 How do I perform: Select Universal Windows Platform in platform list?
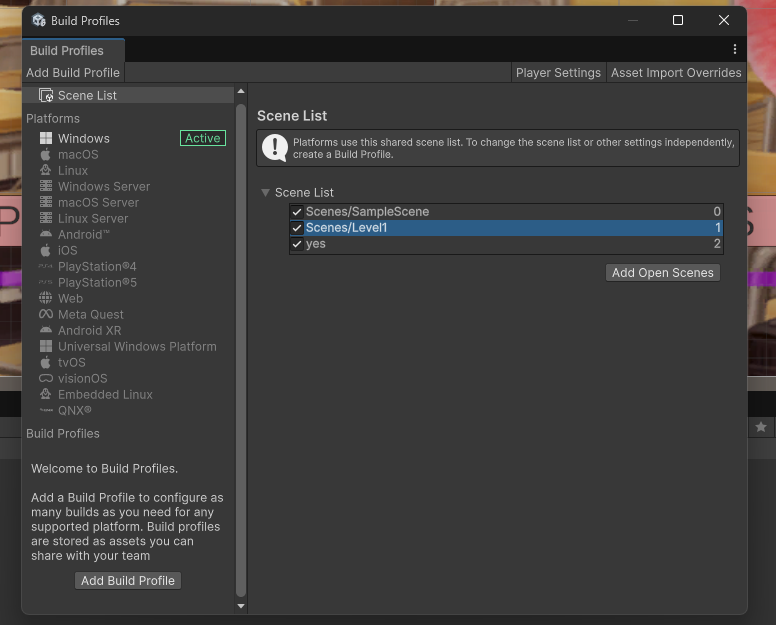click(x=137, y=347)
